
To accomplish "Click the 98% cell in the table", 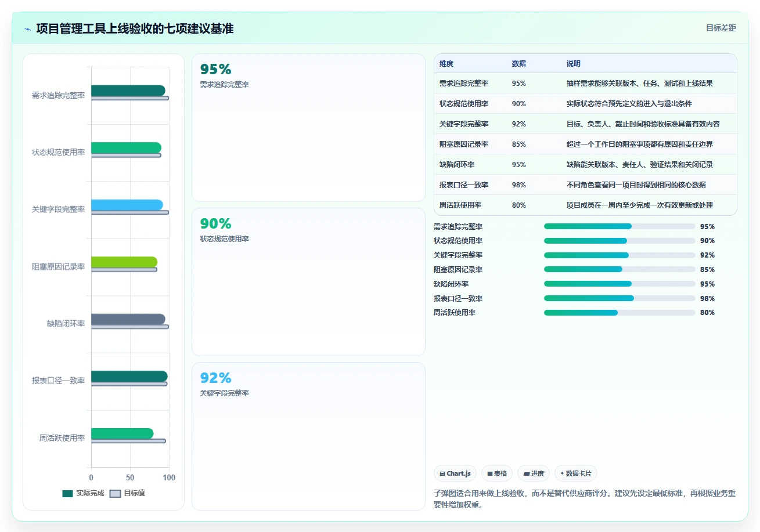I will [519, 185].
